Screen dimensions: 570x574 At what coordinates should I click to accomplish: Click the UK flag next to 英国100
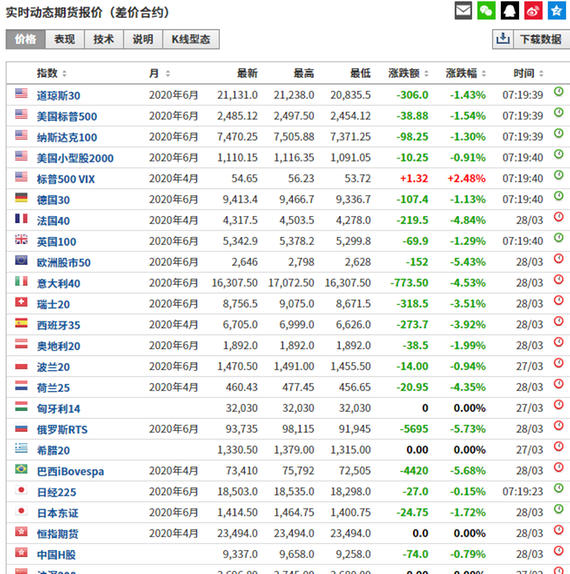(x=21, y=239)
